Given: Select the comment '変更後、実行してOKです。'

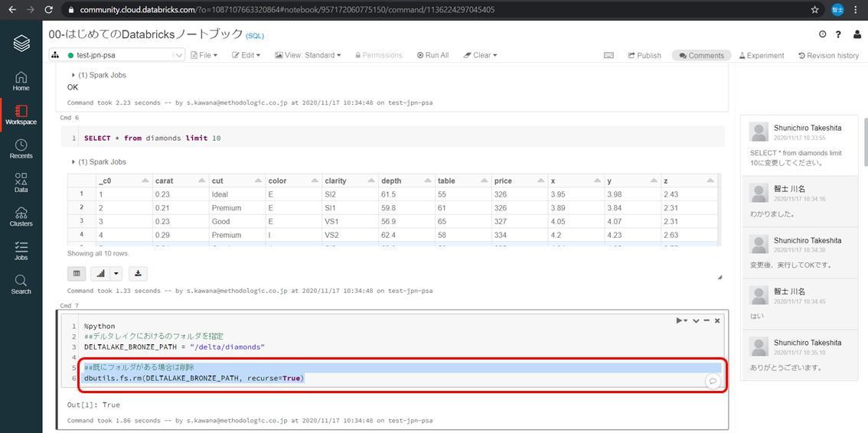Looking at the screenshot, I should pos(791,265).
